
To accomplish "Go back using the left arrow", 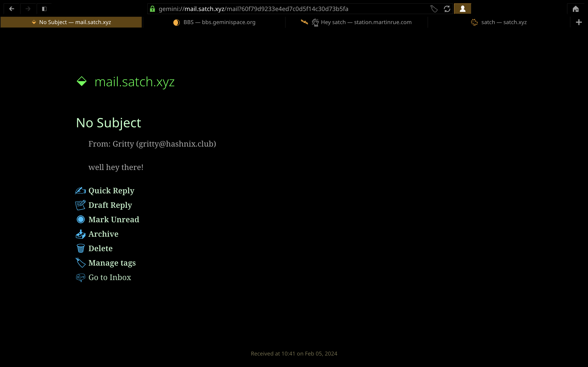I will coord(12,9).
